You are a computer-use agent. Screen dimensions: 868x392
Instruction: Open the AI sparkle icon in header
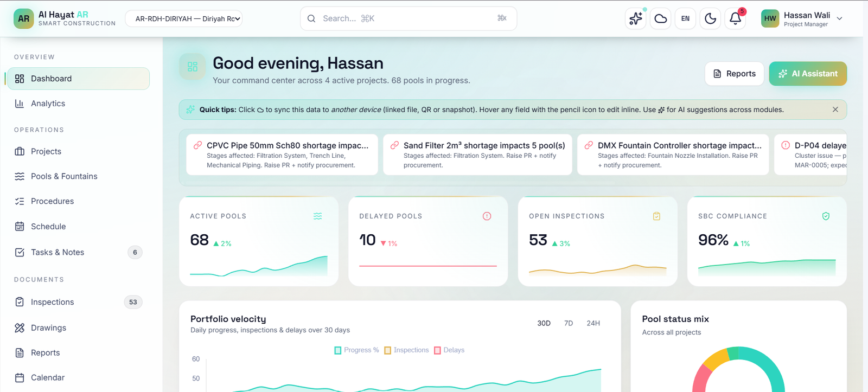(635, 18)
